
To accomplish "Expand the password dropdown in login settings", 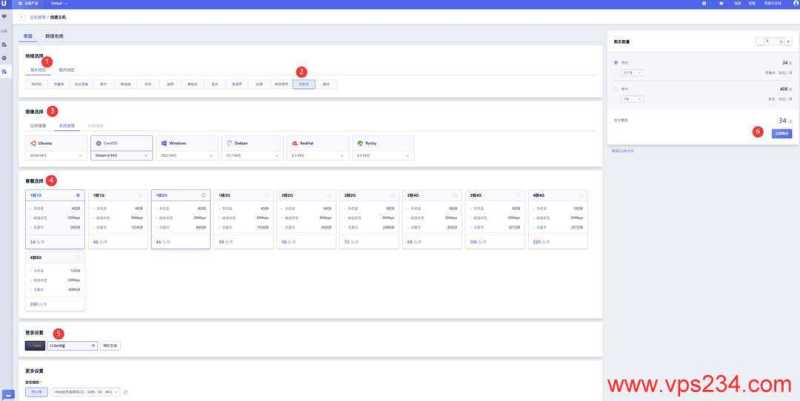I will (93, 345).
